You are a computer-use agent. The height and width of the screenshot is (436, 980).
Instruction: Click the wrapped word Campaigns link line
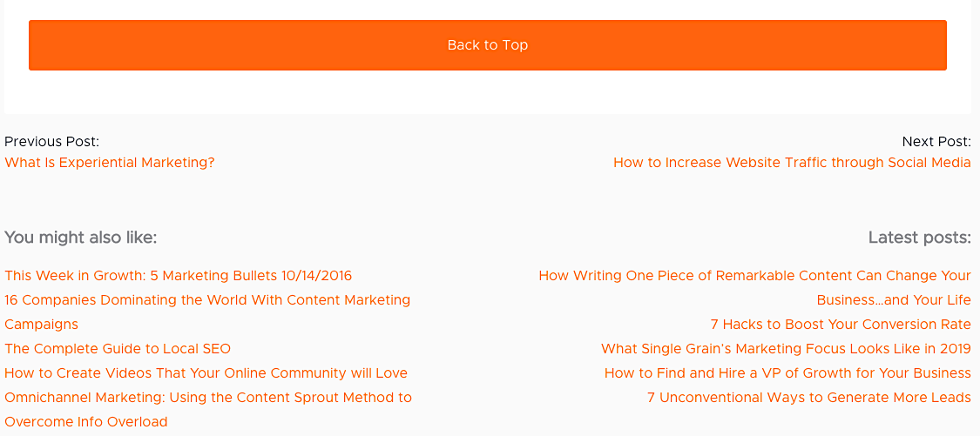[41, 325]
